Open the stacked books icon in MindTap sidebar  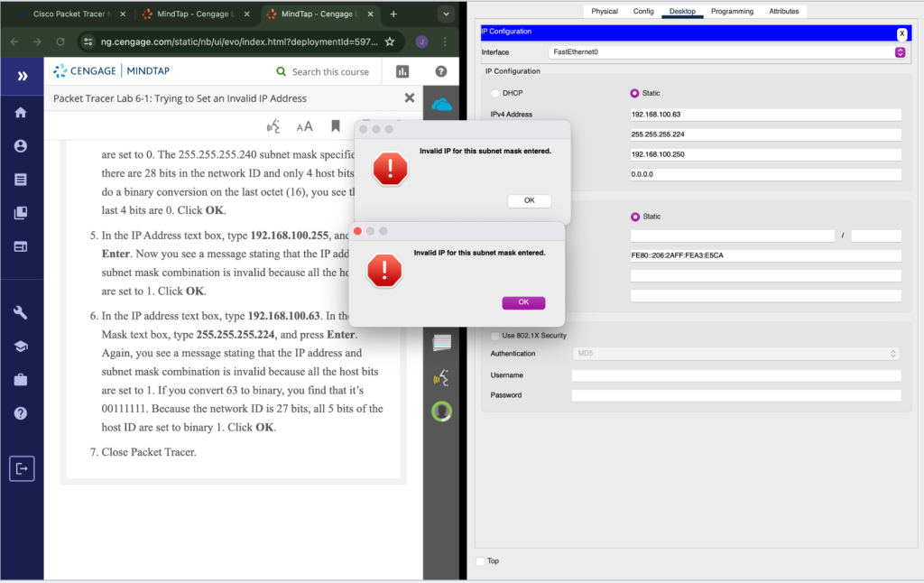click(x=21, y=213)
